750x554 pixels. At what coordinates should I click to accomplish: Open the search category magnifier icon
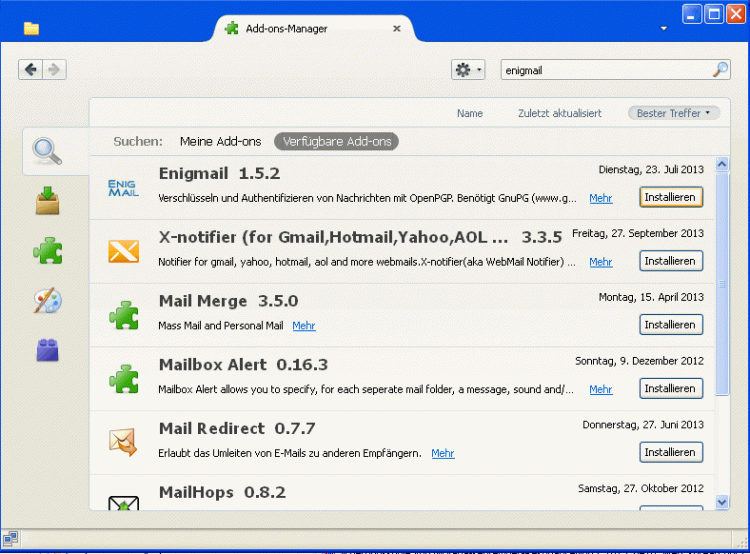(x=47, y=151)
